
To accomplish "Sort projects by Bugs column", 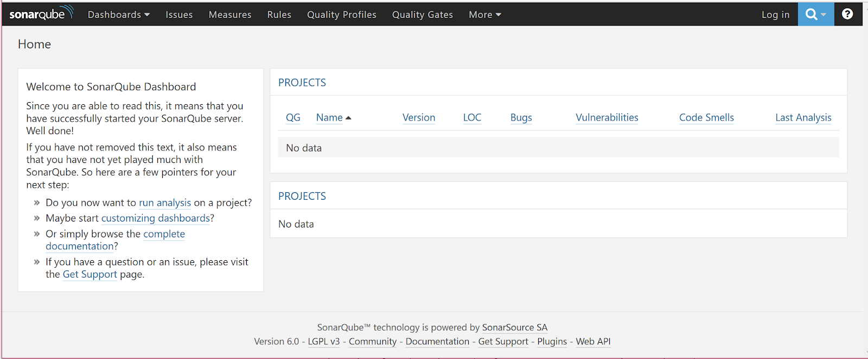I will [521, 117].
